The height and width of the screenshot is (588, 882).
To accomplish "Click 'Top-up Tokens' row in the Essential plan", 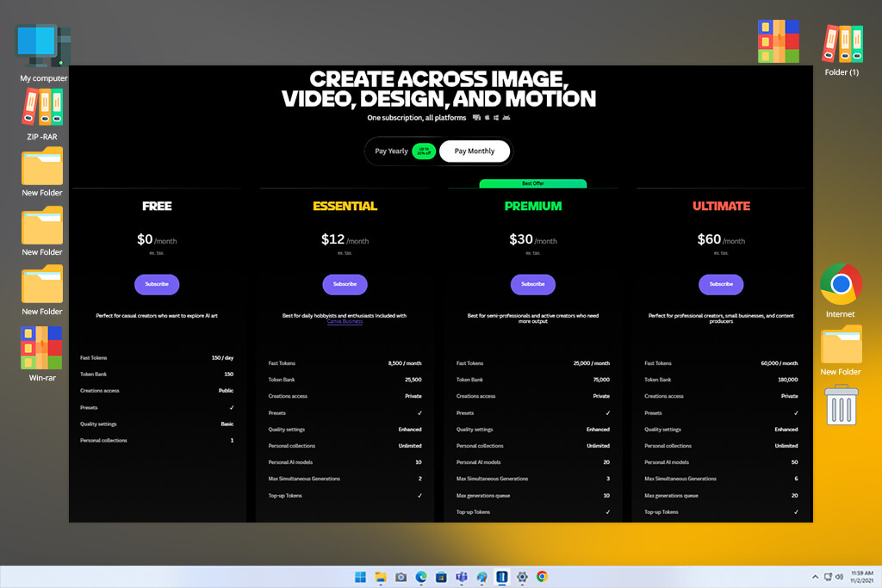I will (345, 496).
